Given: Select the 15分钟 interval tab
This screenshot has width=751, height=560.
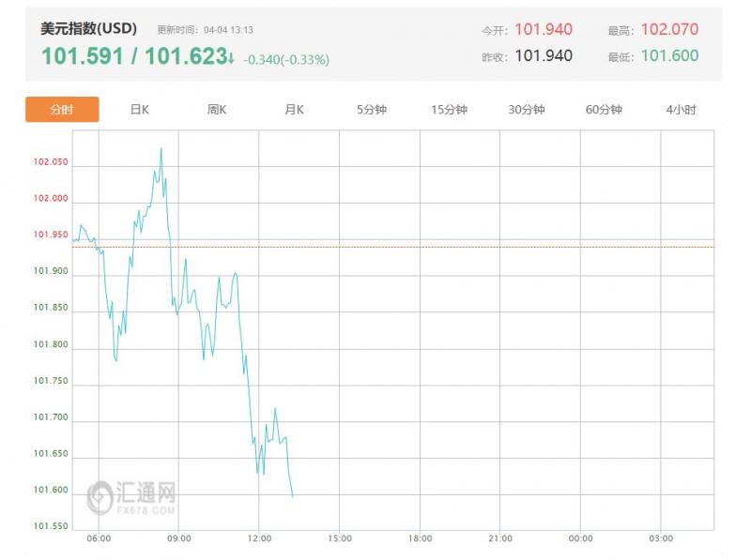Looking at the screenshot, I should [449, 110].
